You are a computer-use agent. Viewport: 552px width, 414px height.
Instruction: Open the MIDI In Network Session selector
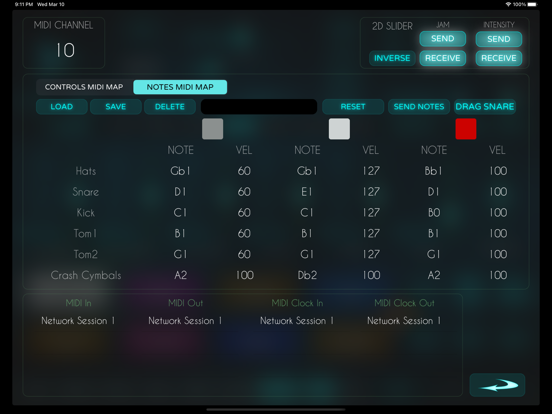tap(78, 321)
